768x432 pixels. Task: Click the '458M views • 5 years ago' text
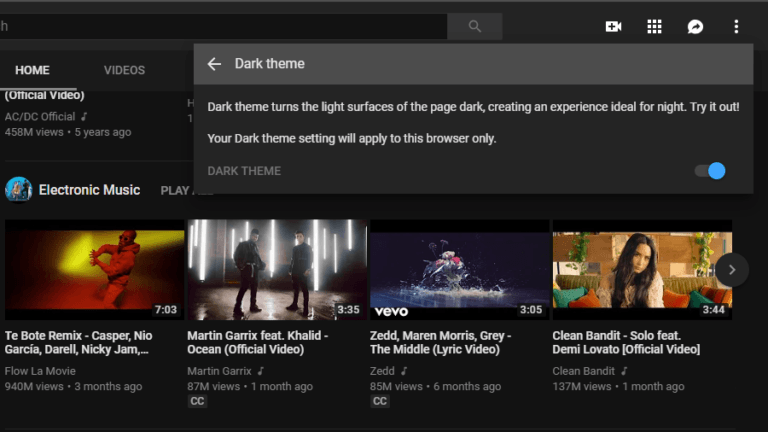click(x=68, y=132)
